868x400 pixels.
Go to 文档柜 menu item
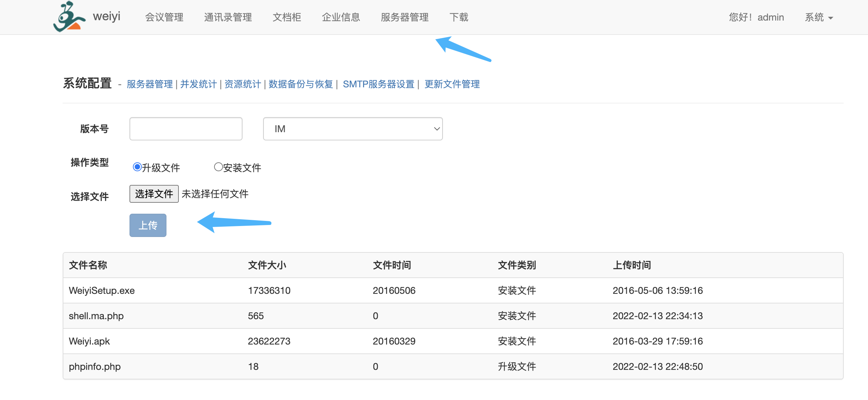(x=287, y=17)
